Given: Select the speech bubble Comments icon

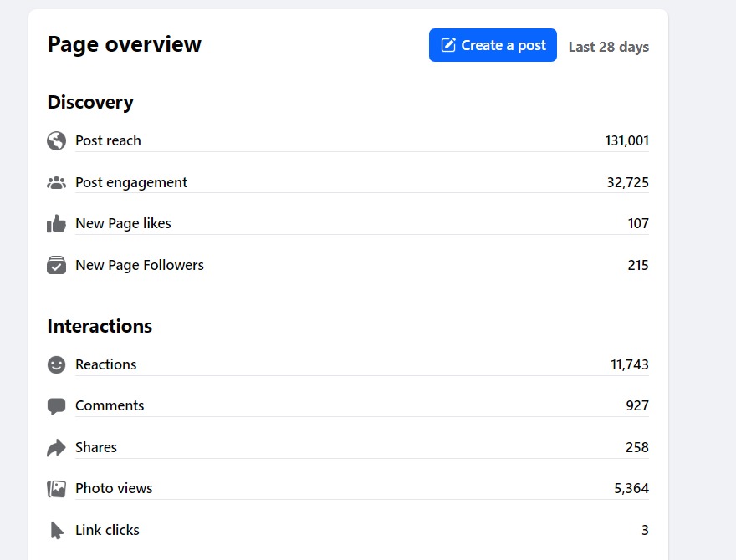Looking at the screenshot, I should click(x=56, y=406).
